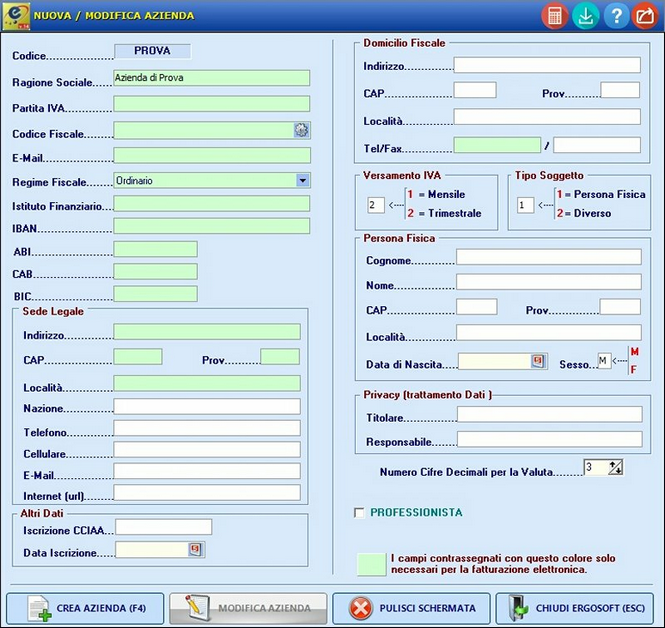Click the Nazione field
665x628 pixels.
(x=207, y=406)
